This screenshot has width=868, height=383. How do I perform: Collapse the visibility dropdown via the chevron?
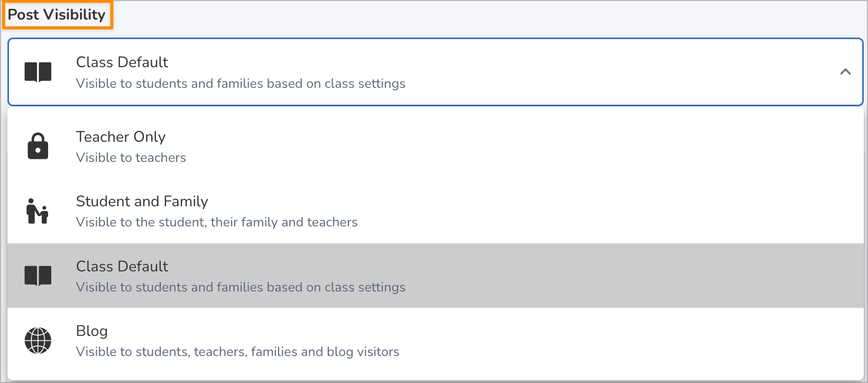click(845, 72)
